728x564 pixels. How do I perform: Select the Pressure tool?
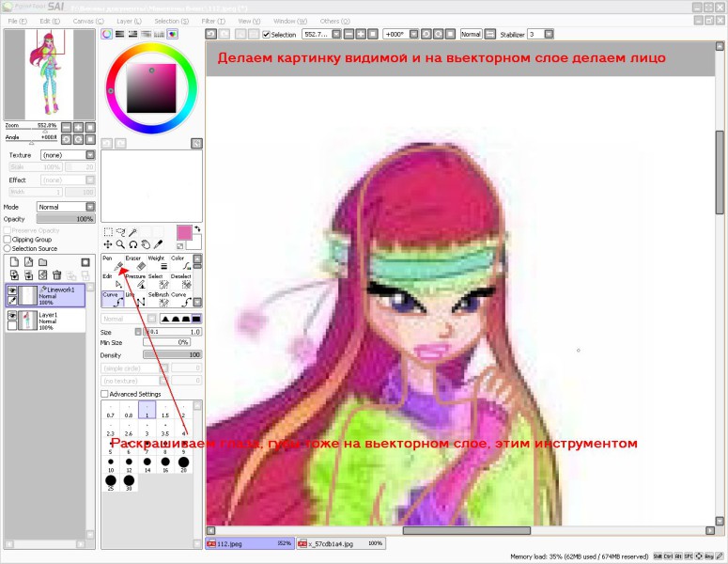[135, 281]
